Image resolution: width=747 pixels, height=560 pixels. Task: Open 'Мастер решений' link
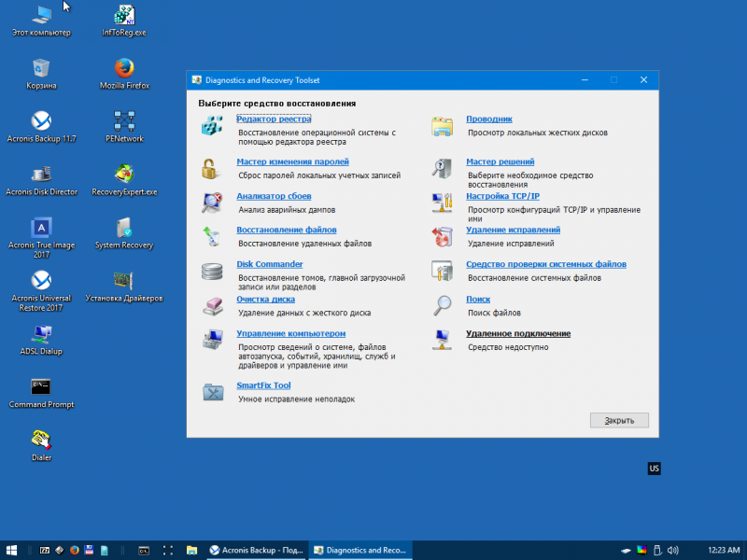(500, 161)
